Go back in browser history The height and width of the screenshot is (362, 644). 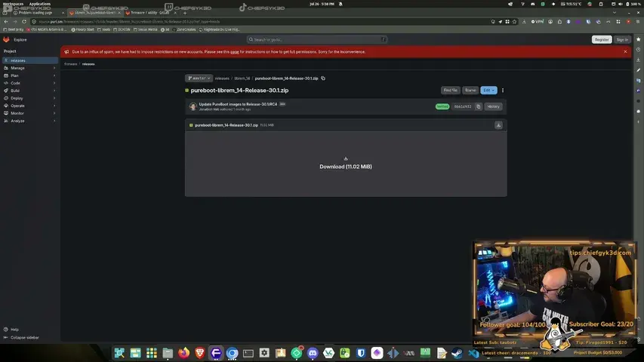[6, 21]
